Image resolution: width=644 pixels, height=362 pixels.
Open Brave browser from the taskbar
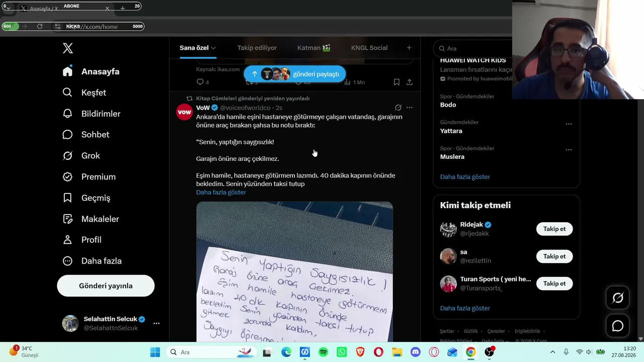(360, 352)
